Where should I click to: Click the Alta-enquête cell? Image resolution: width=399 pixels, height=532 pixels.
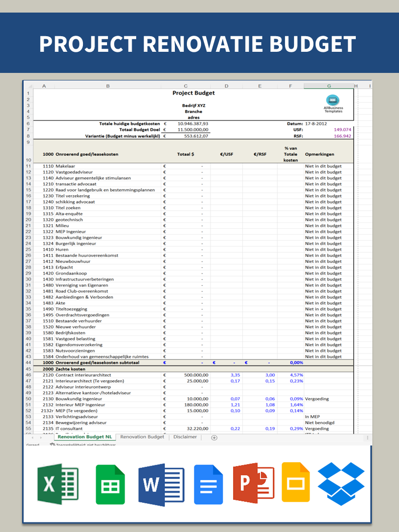point(69,214)
